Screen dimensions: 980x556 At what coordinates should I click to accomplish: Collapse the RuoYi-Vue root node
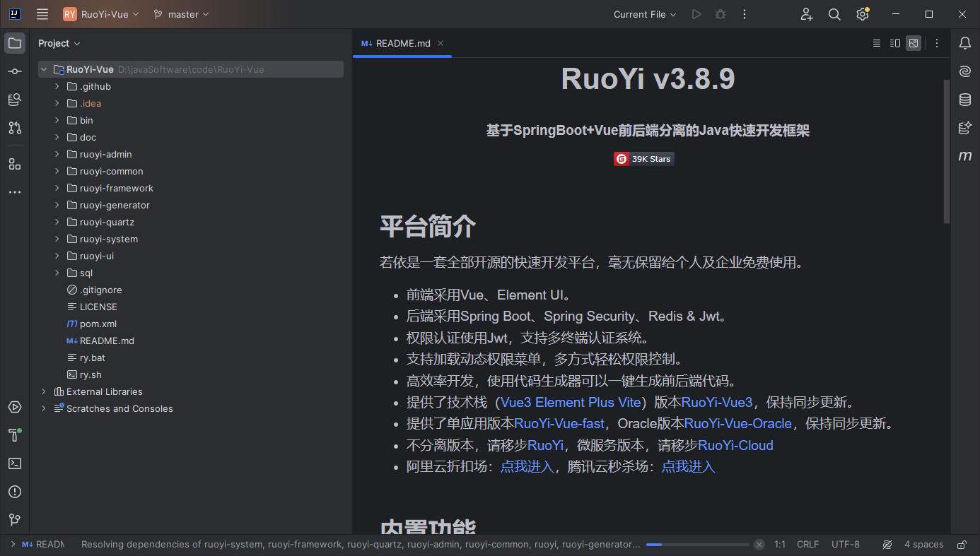click(x=44, y=69)
